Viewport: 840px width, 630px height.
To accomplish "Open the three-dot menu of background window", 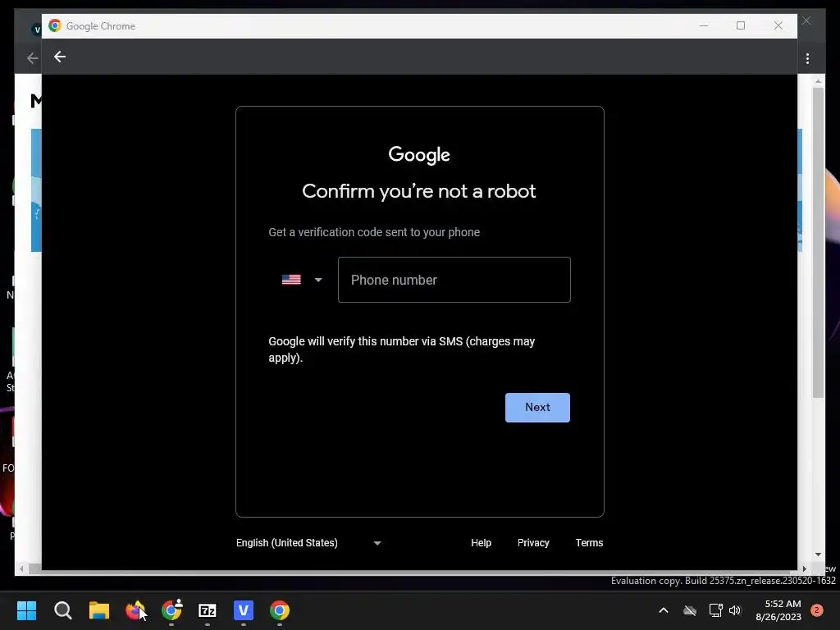I will coord(807,58).
